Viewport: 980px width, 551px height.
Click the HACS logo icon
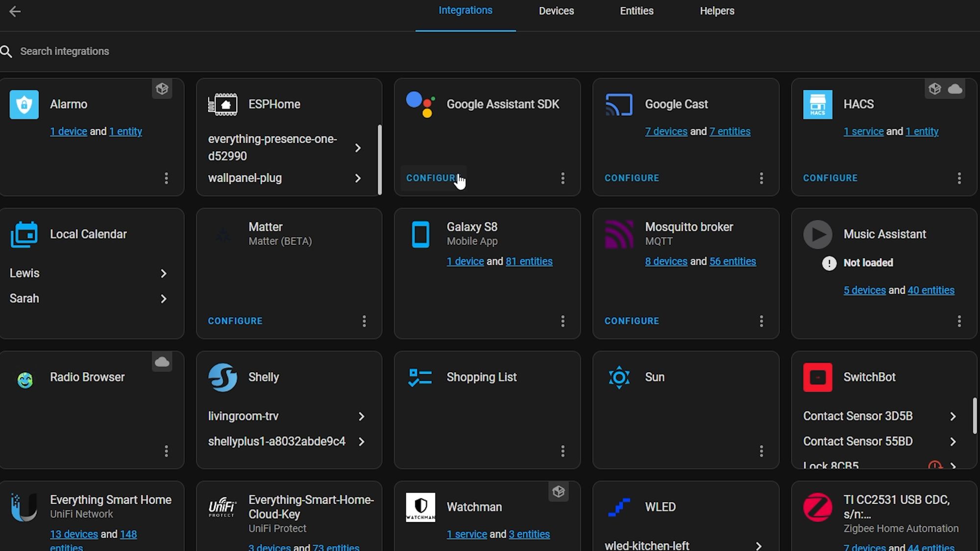[x=817, y=104]
